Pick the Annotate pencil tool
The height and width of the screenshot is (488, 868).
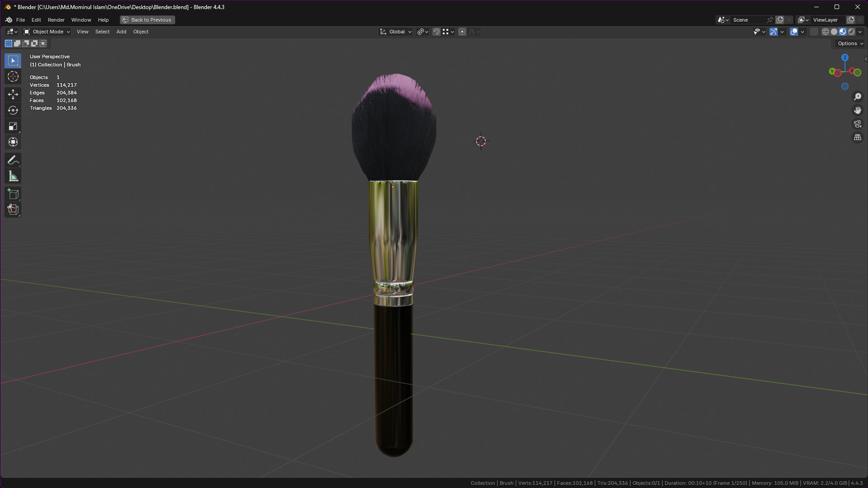13,160
